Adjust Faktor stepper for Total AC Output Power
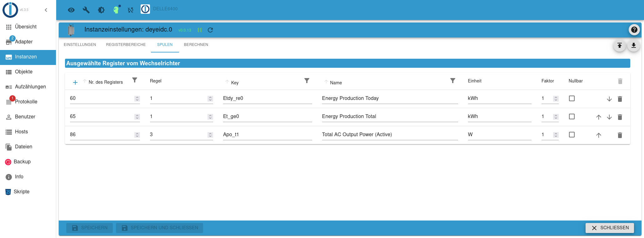 556,135
